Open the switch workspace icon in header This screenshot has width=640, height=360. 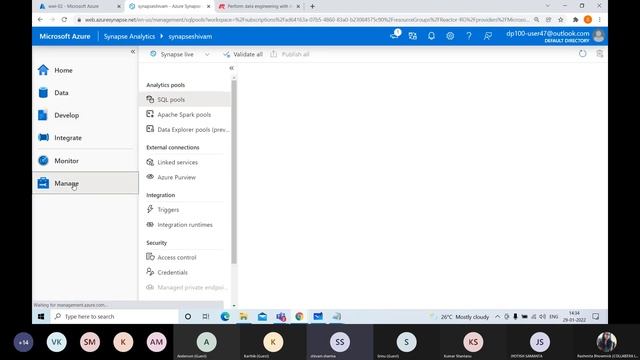pos(413,36)
